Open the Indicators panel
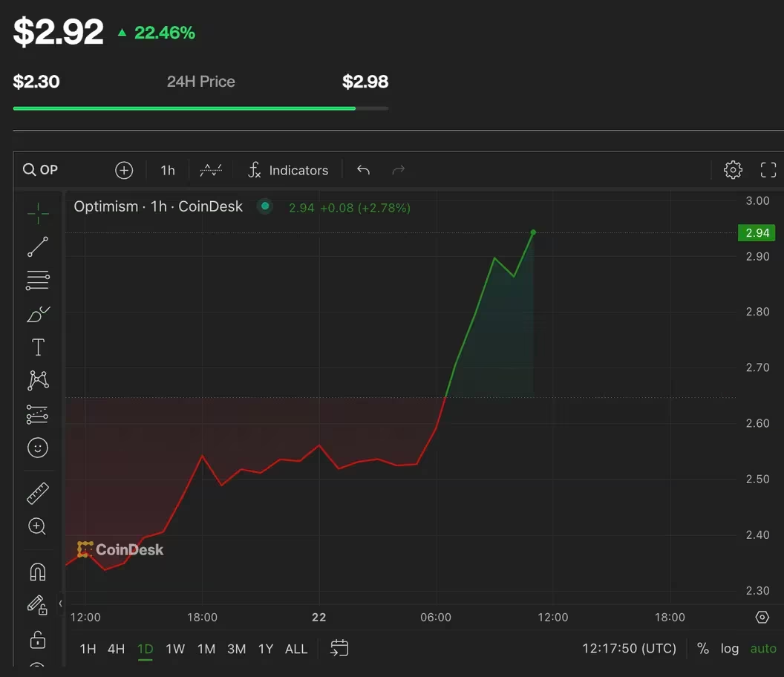 point(288,170)
